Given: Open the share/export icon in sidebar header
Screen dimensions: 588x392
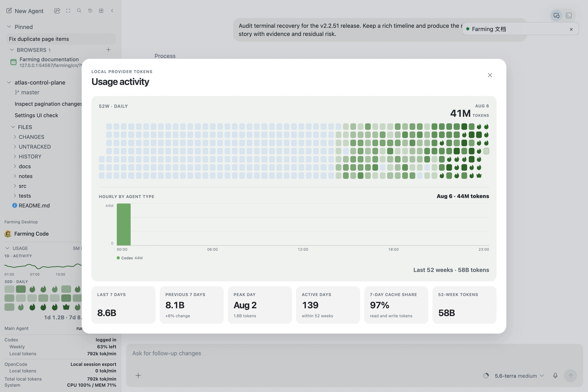Looking at the screenshot, I should point(57,11).
